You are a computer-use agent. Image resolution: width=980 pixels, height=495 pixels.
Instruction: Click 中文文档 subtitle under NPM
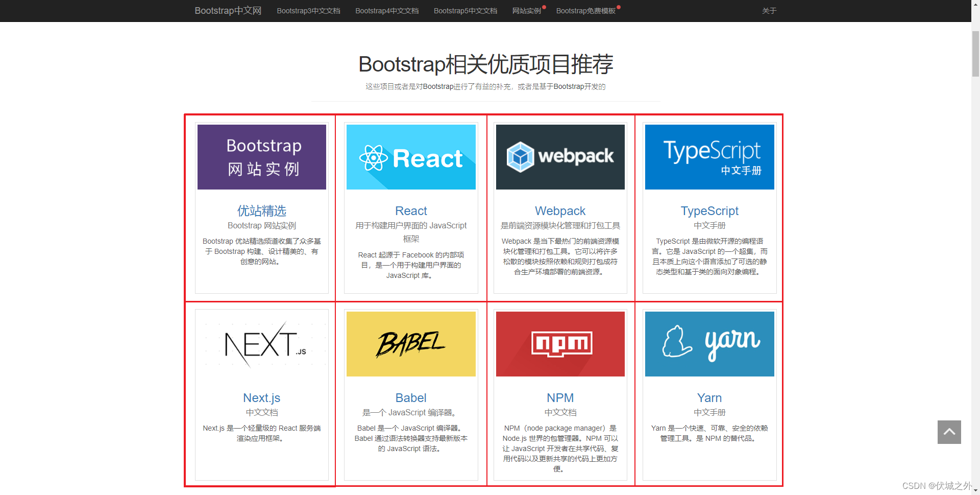coord(560,412)
